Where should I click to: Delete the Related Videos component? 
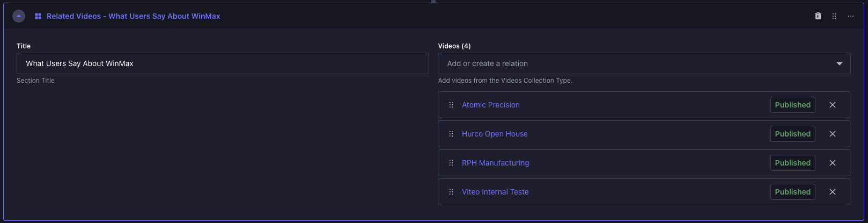click(818, 16)
